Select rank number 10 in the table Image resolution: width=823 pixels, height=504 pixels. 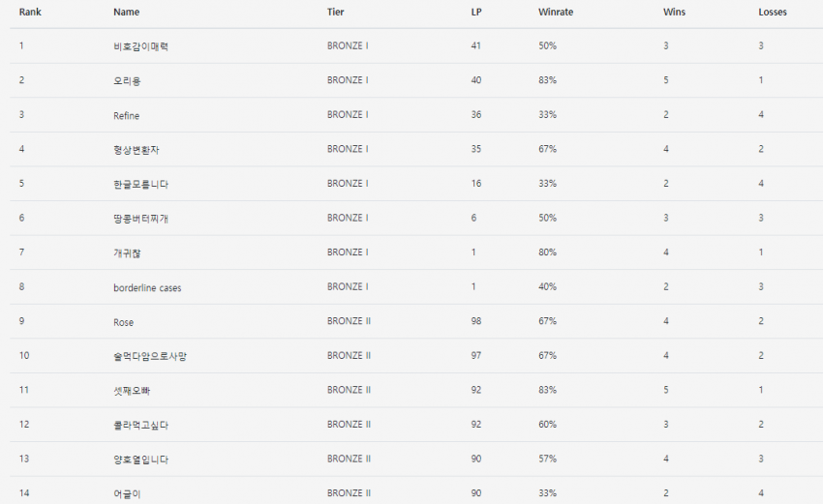(x=24, y=356)
